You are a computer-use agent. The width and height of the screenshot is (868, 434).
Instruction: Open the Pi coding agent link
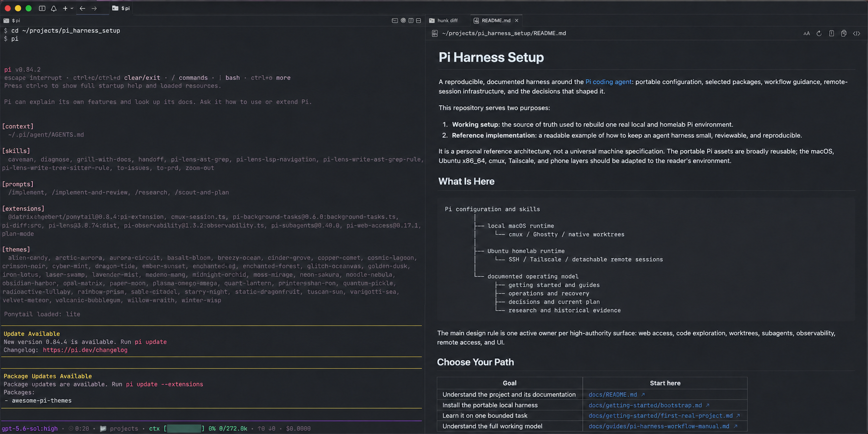pos(609,82)
